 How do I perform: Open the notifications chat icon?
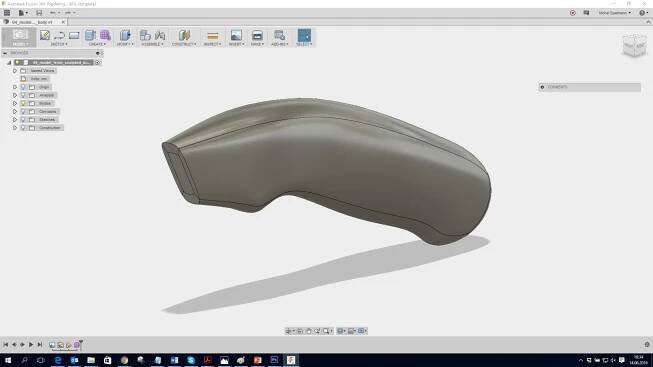586,13
